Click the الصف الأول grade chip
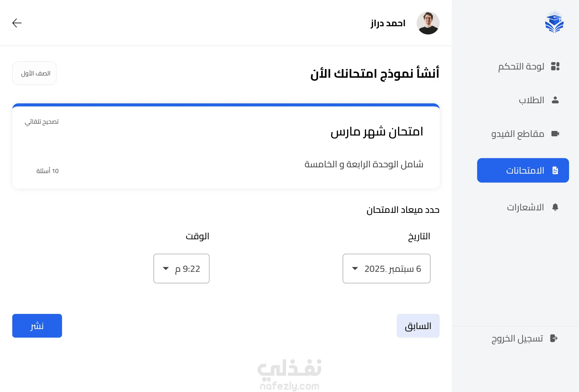Screen dimensions: 579x392 click(34, 73)
